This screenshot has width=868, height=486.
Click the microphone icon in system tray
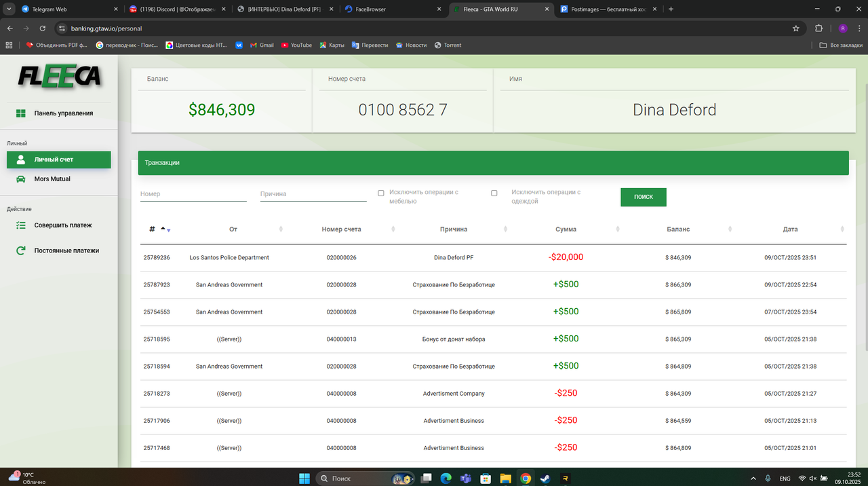(x=768, y=479)
